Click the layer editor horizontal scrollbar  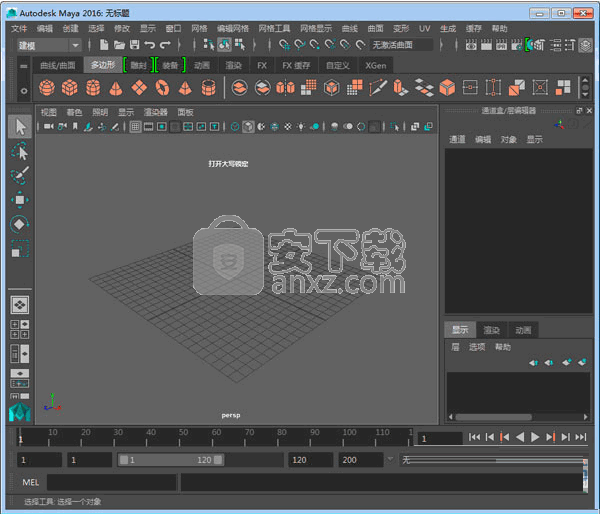coord(493,417)
